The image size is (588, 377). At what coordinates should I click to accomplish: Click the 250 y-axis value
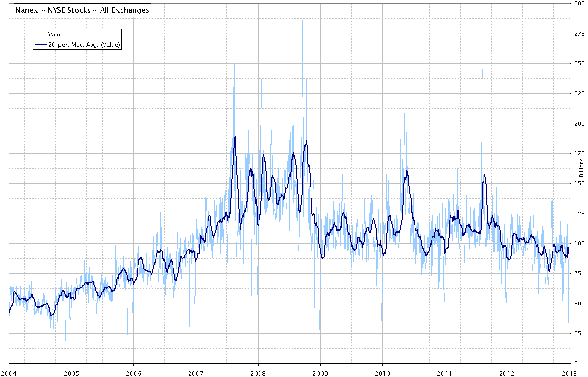579,63
